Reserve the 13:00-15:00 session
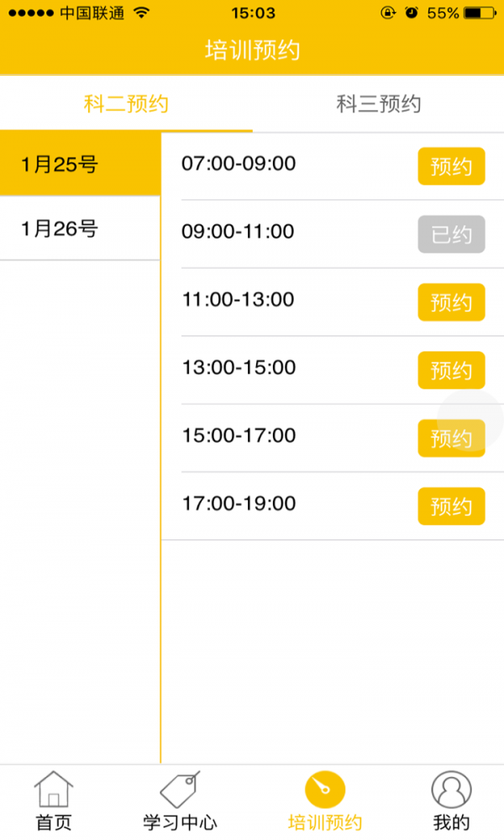The width and height of the screenshot is (504, 840). 451,370
